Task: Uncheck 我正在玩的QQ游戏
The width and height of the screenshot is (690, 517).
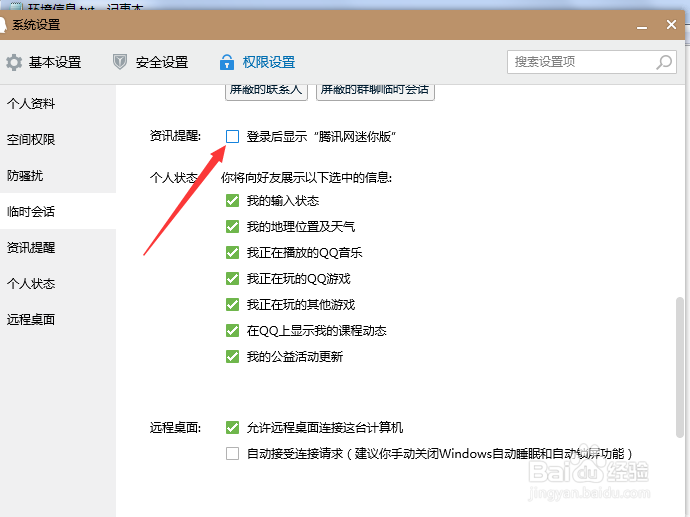Action: [232, 279]
